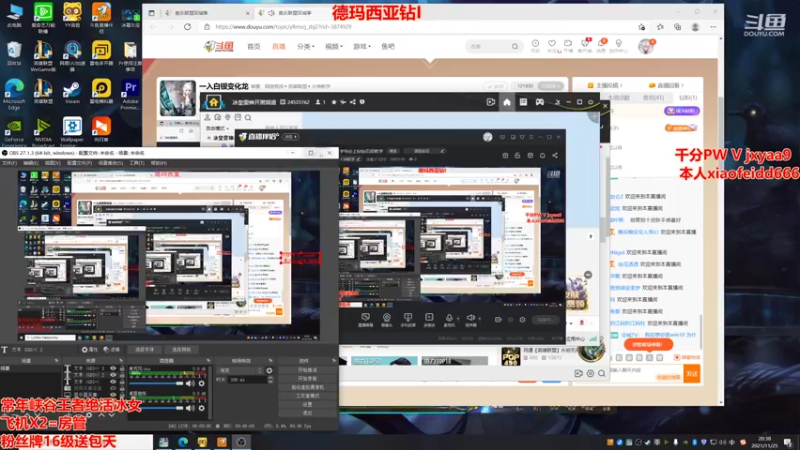
Task: Select phone screen cast (手机投屏) in streaming companion
Action: point(408,319)
